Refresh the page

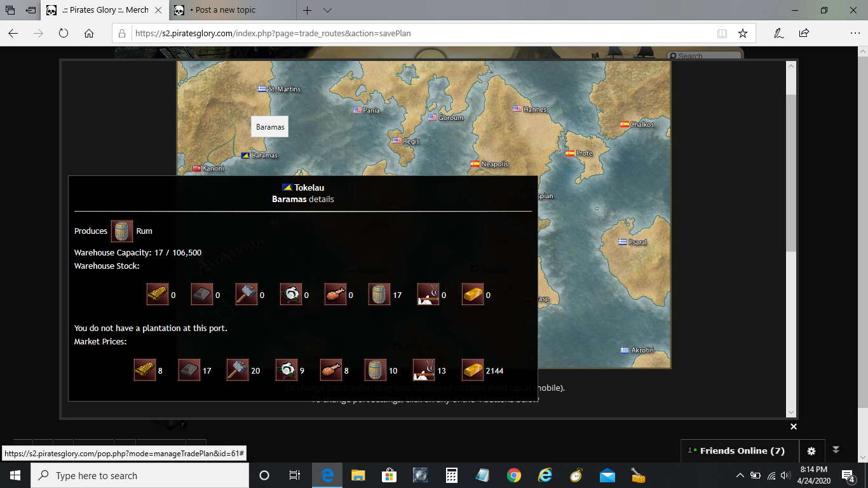click(x=64, y=33)
